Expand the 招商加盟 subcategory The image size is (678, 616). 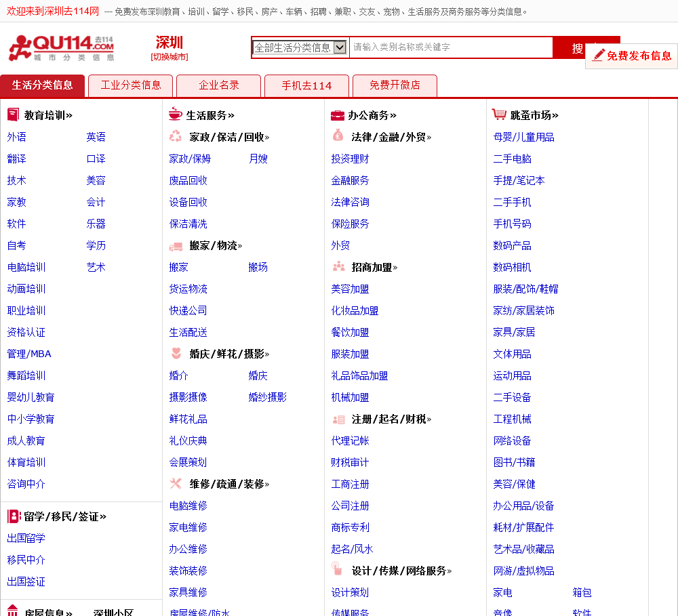(x=374, y=267)
